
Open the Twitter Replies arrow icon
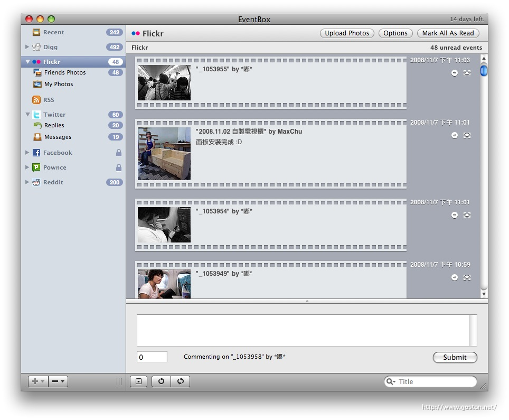(x=37, y=125)
